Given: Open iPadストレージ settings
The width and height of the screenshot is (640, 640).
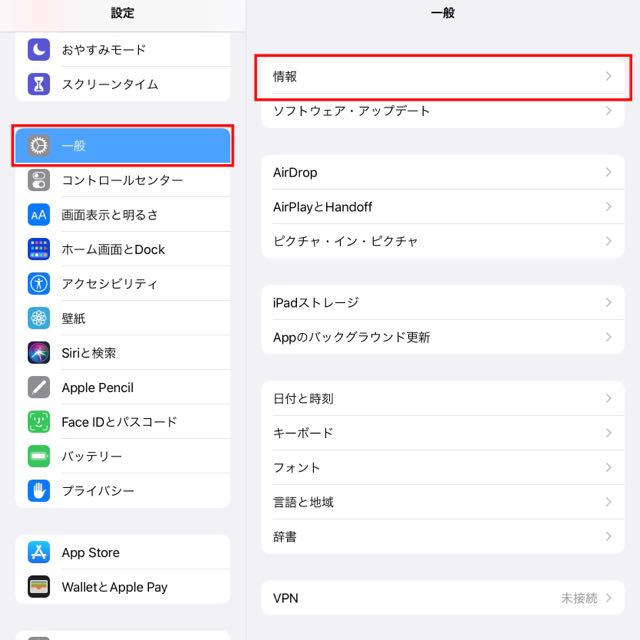Looking at the screenshot, I should pyautogui.click(x=443, y=302).
